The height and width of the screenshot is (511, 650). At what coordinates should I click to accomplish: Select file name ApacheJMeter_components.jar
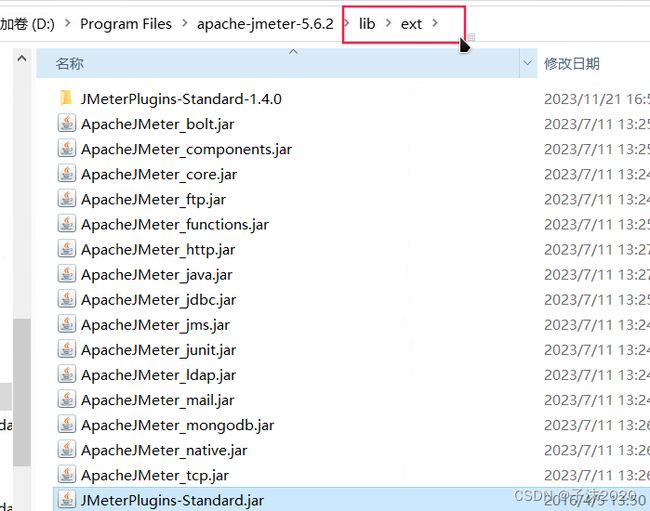(187, 149)
